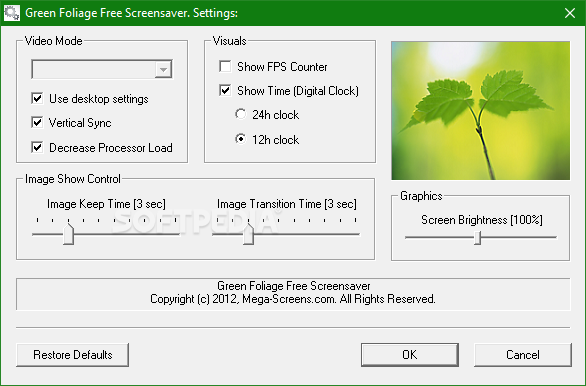Image resolution: width=586 pixels, height=386 pixels.
Task: Click the Image Keep Time [3 sec] label
Action: [x=106, y=204]
